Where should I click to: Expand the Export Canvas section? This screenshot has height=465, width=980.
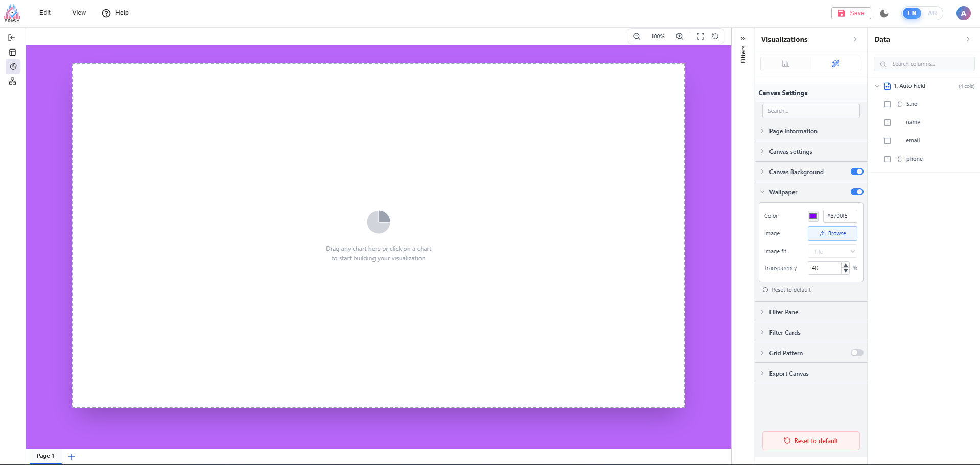788,374
